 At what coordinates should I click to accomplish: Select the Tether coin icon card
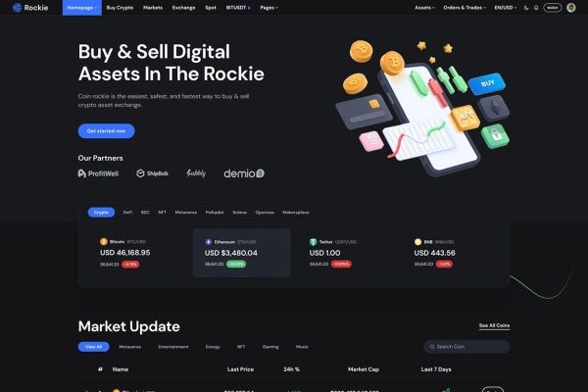[x=314, y=242]
